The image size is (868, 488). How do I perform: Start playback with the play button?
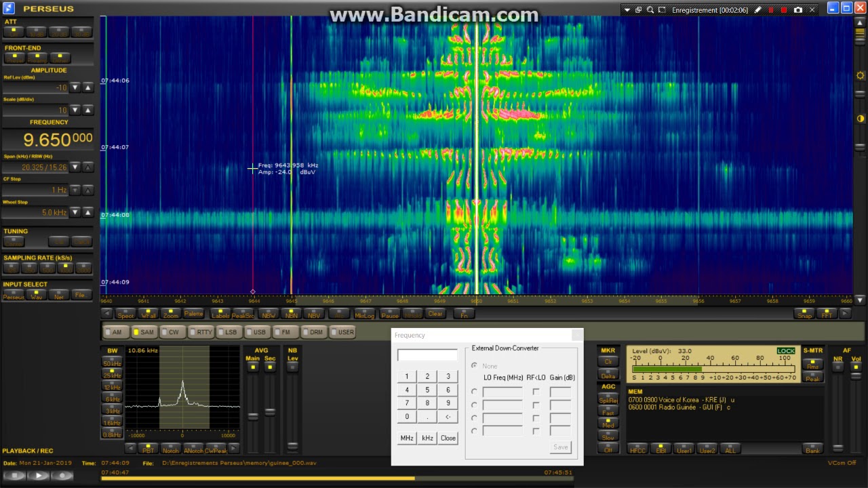[x=39, y=476]
